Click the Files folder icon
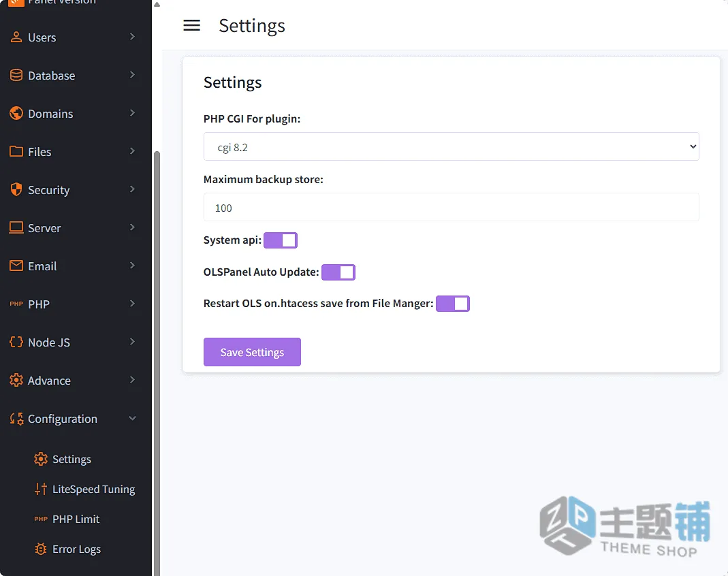The width and height of the screenshot is (728, 576). (16, 151)
